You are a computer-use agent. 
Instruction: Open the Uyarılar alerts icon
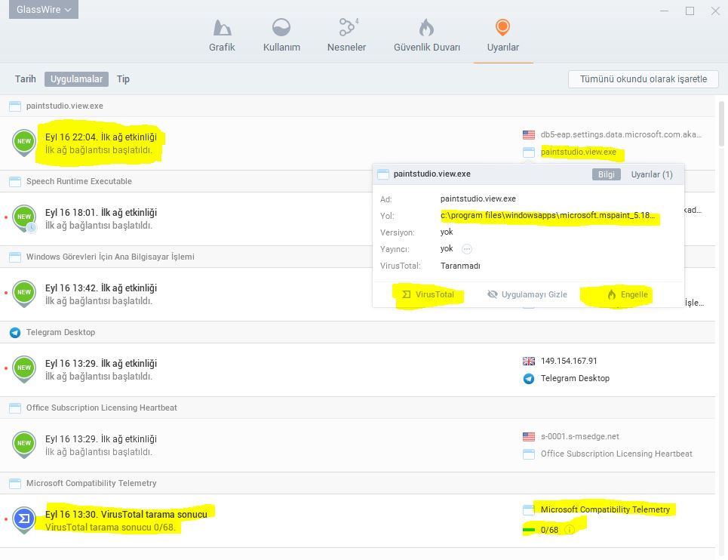click(502, 27)
